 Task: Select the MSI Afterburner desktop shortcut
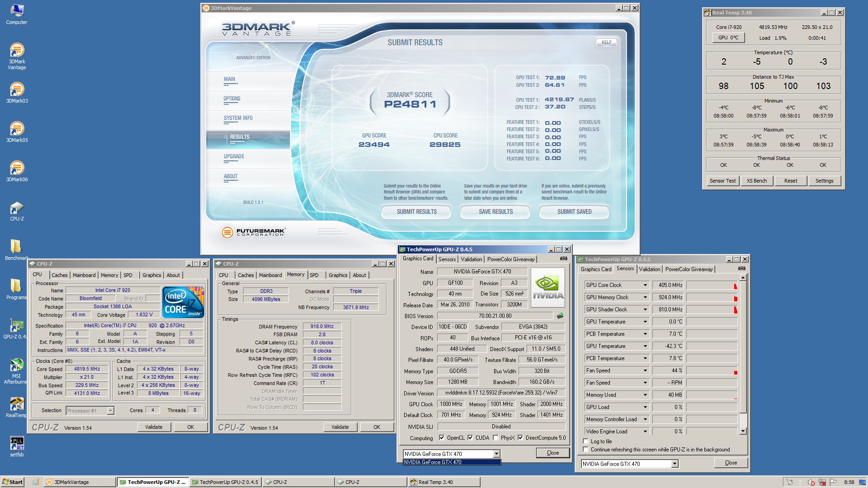16,371
